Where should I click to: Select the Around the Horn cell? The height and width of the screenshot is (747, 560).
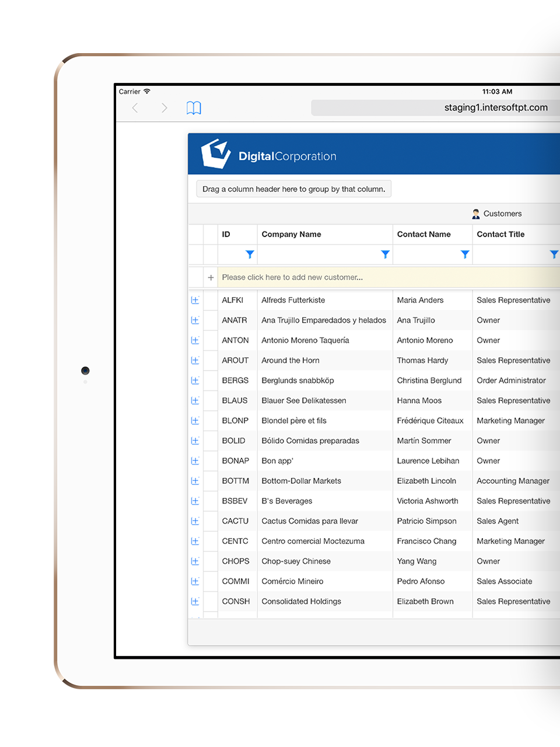290,361
